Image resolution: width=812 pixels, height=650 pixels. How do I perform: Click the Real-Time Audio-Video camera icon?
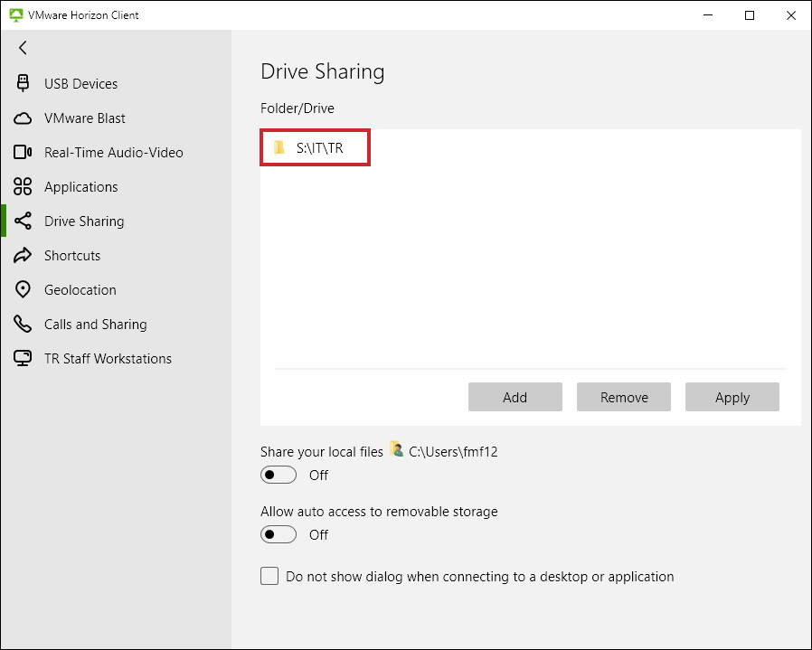(x=23, y=152)
